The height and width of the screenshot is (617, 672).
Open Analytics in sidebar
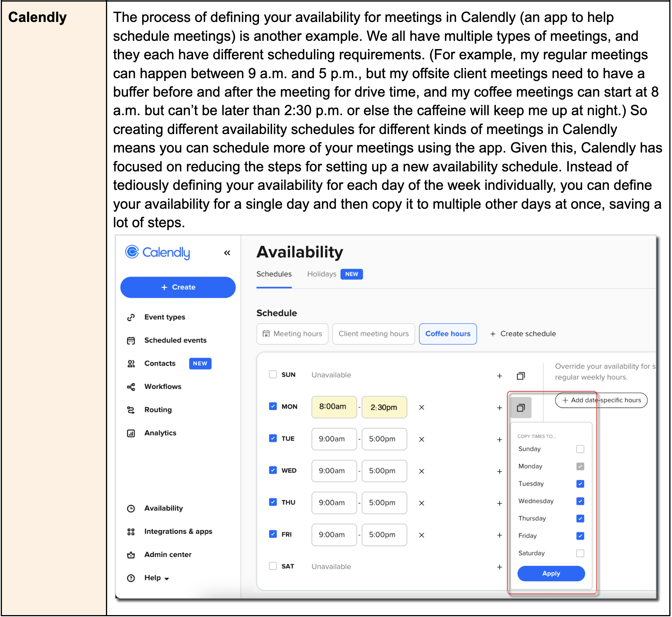click(160, 433)
